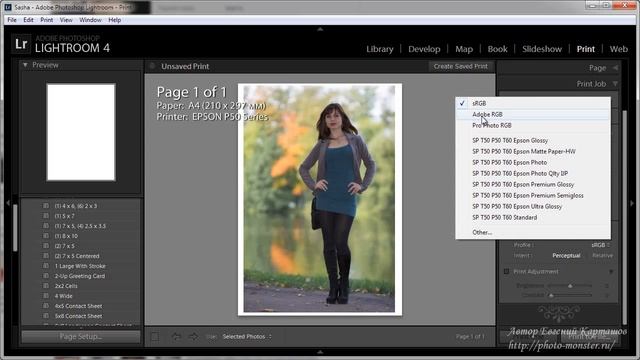Select SP T50 P50 T60 Epson Ultra Glossy
The image size is (640, 360).
coord(533,207)
